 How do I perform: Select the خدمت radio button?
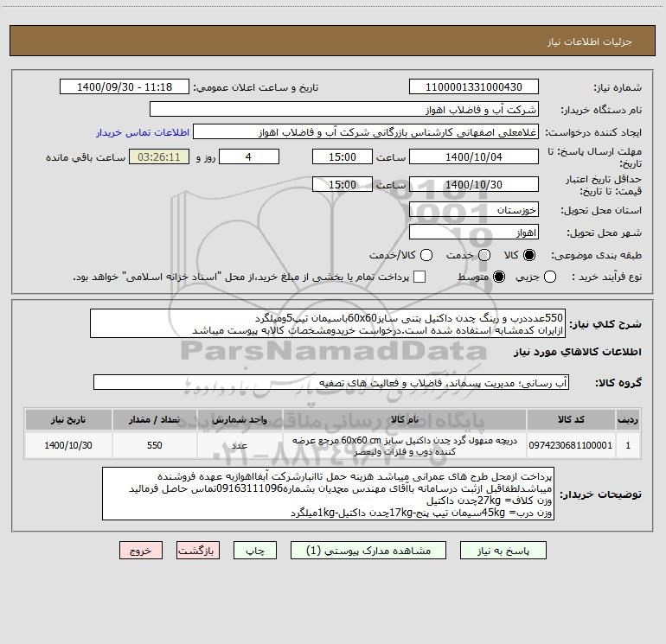(x=484, y=255)
